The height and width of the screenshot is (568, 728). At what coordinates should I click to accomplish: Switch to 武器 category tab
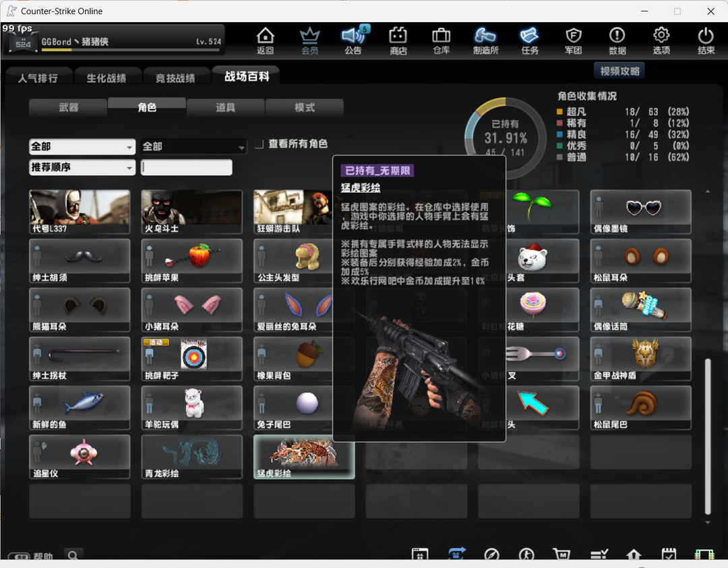click(68, 108)
